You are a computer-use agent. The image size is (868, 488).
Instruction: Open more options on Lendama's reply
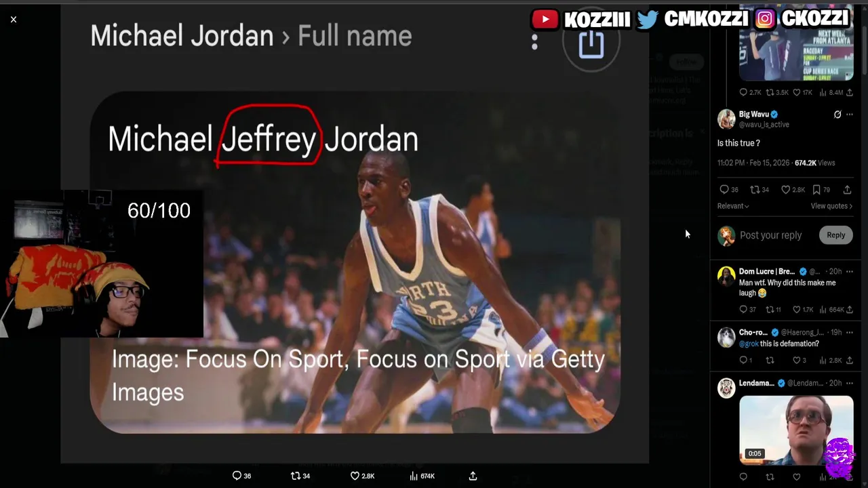[850, 383]
